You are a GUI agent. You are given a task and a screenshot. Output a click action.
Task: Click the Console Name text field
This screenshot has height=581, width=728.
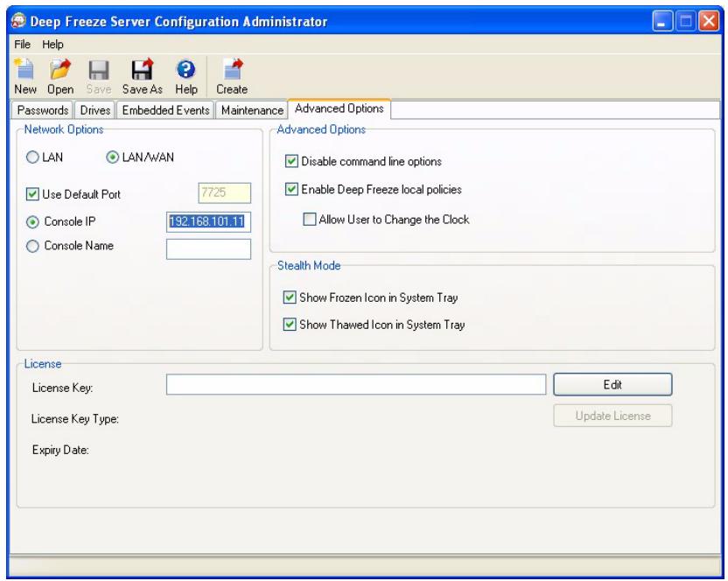(208, 248)
